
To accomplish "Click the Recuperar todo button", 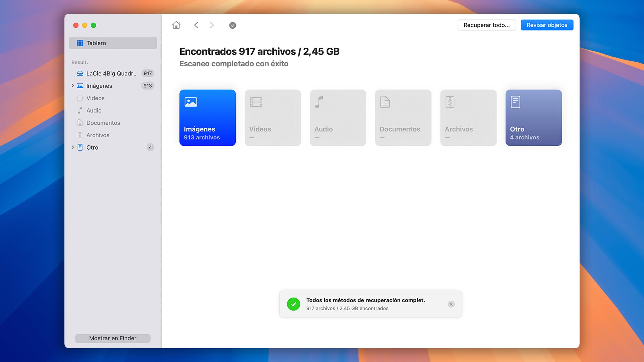I will [487, 25].
